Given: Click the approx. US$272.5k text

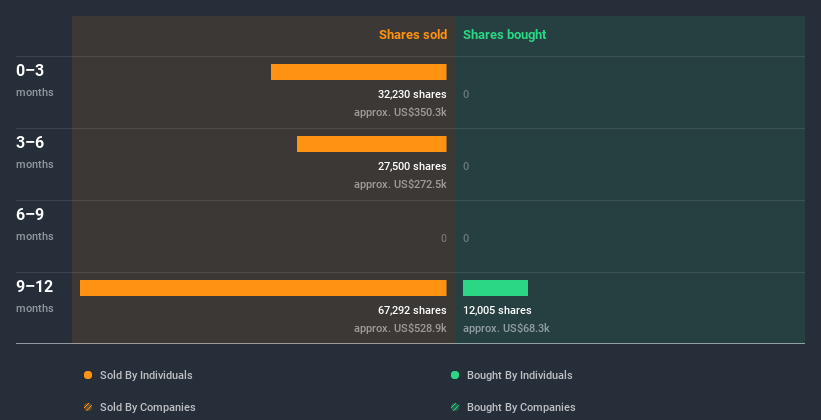Looking at the screenshot, I should 400,184.
